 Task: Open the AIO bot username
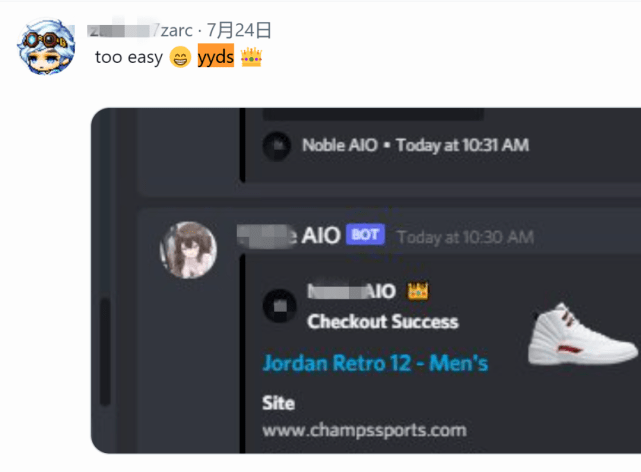coord(289,236)
